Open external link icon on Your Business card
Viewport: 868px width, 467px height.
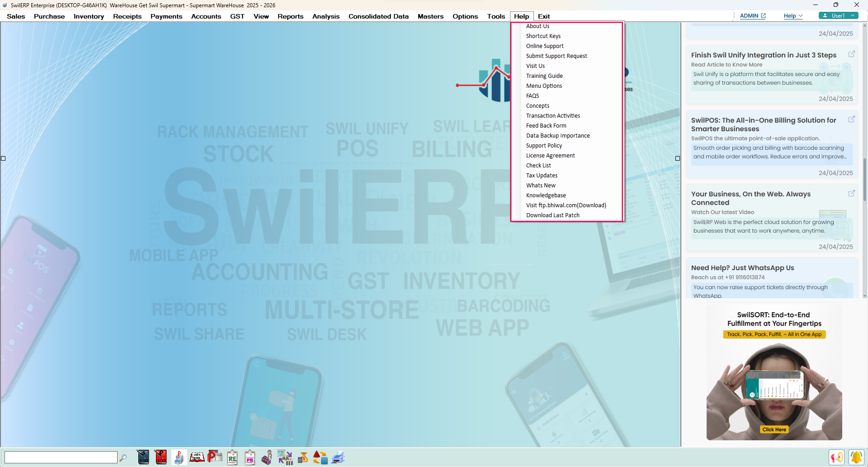[x=851, y=193]
